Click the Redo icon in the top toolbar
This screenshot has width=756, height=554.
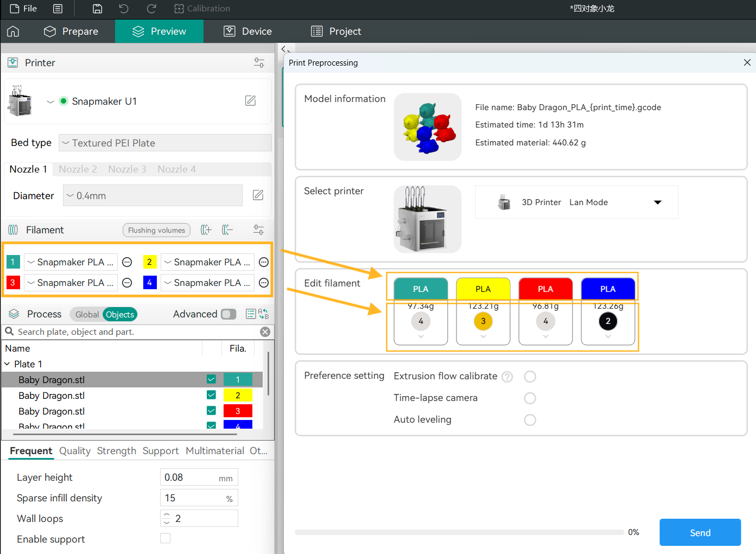point(150,9)
